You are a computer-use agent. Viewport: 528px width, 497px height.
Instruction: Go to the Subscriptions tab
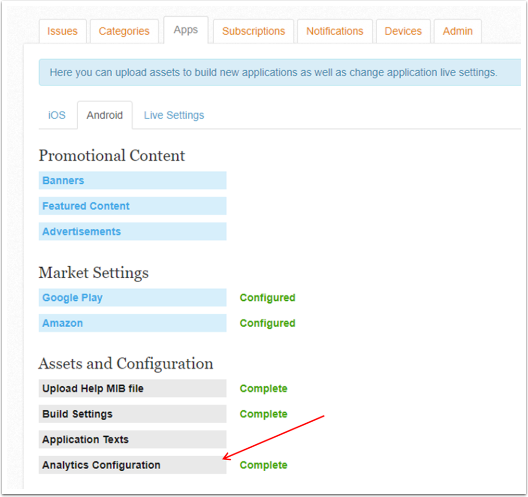253,31
